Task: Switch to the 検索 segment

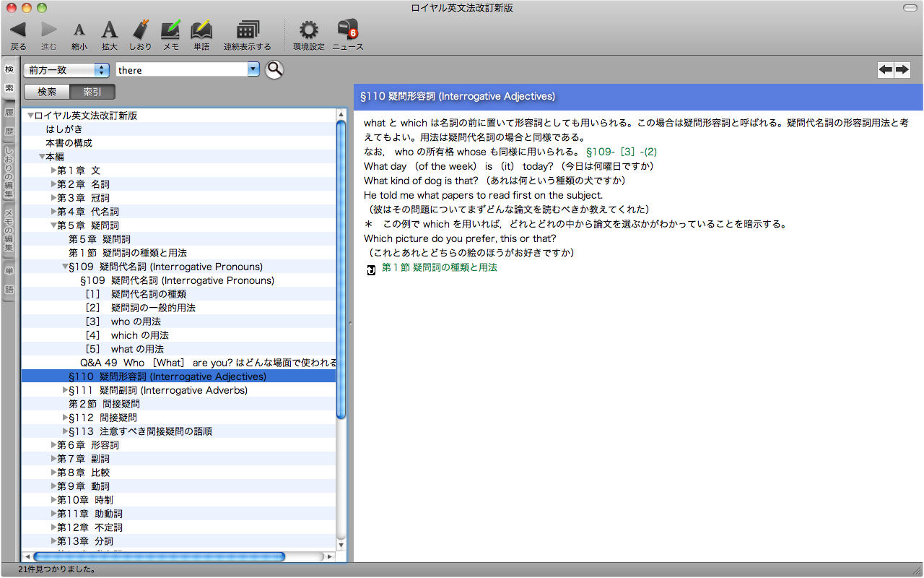Action: click(x=47, y=92)
